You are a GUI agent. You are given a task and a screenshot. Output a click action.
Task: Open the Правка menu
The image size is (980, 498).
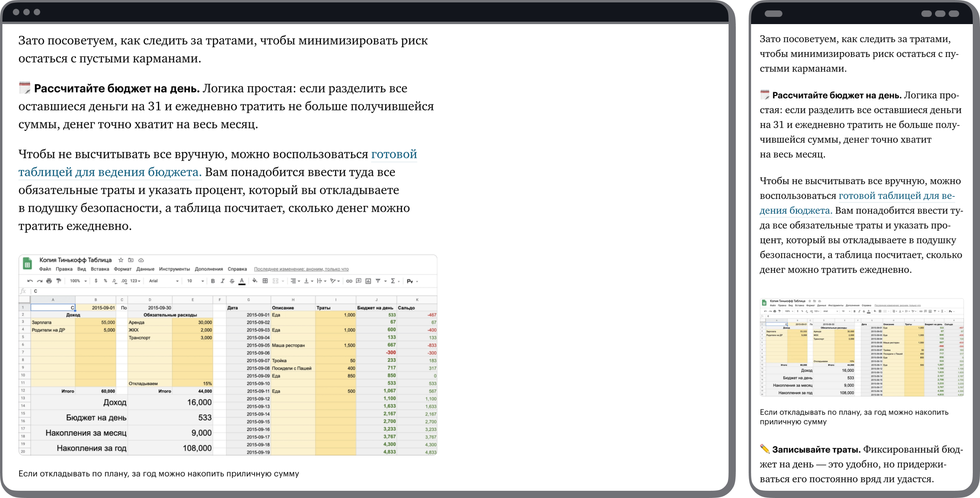[x=64, y=269]
